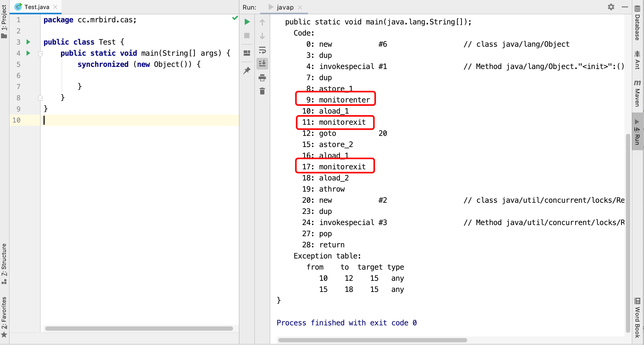Click '0: new #6' bytecode line

click(x=347, y=44)
